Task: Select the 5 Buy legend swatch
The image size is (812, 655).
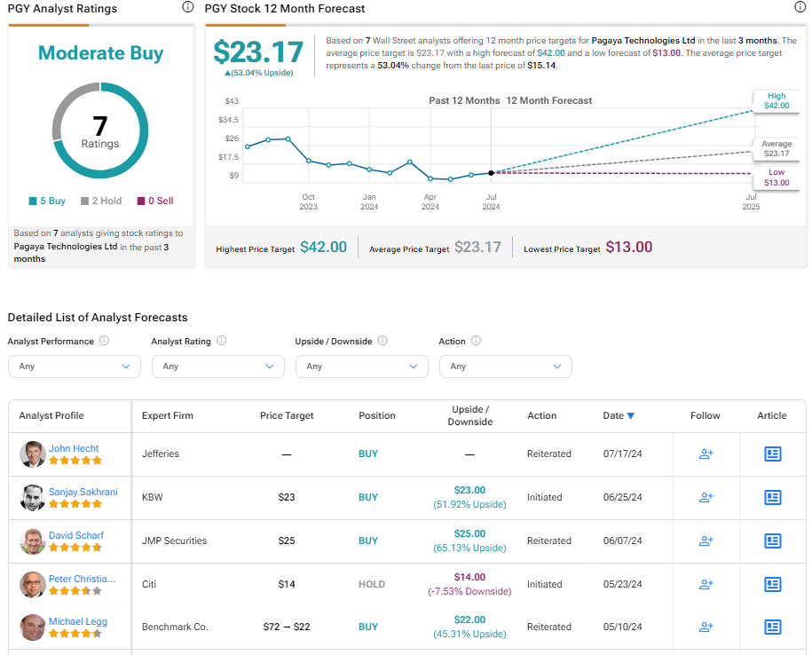Action: click(x=33, y=201)
